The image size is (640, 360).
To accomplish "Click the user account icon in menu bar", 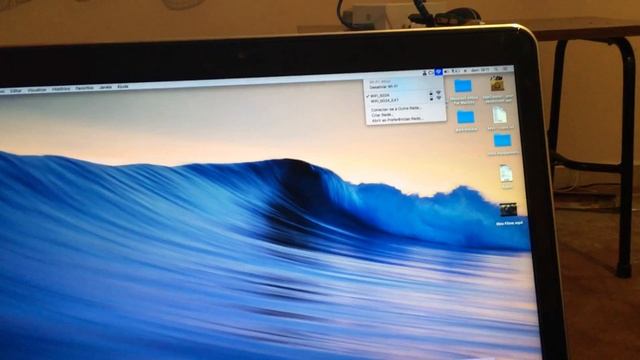I will click(424, 73).
